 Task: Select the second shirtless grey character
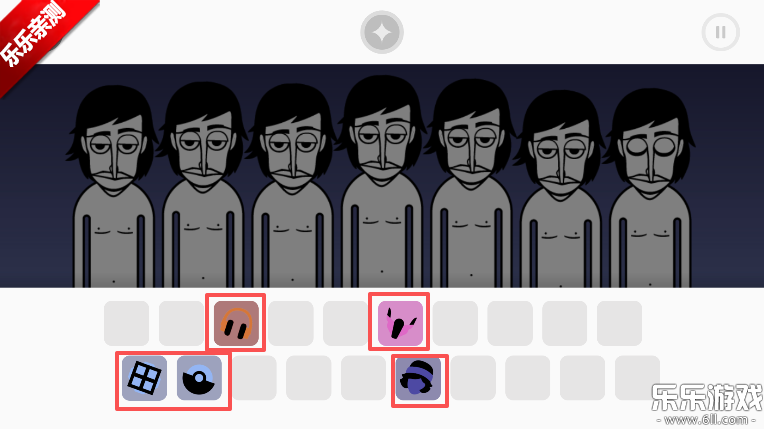click(x=202, y=185)
